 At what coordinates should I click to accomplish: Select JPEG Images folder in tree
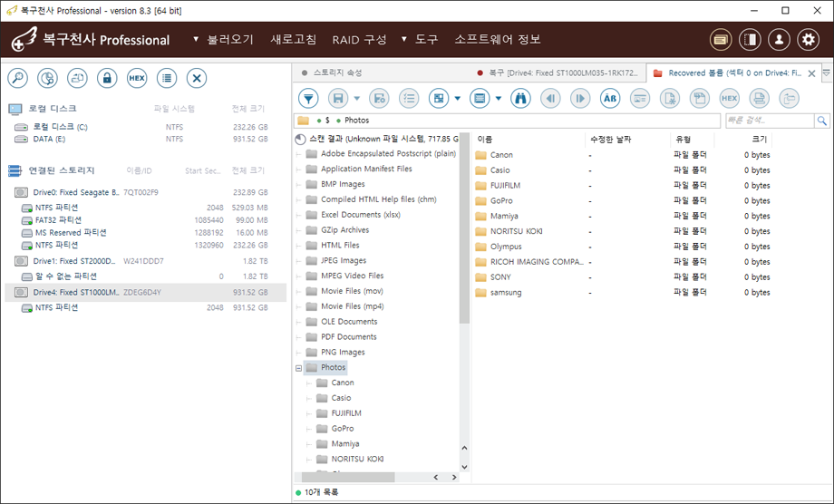click(x=343, y=260)
